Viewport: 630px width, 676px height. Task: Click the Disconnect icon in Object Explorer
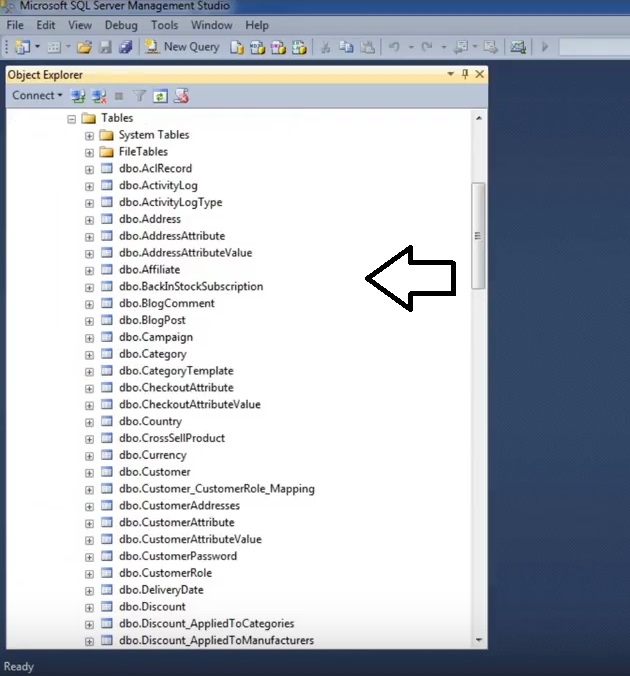coord(99,96)
